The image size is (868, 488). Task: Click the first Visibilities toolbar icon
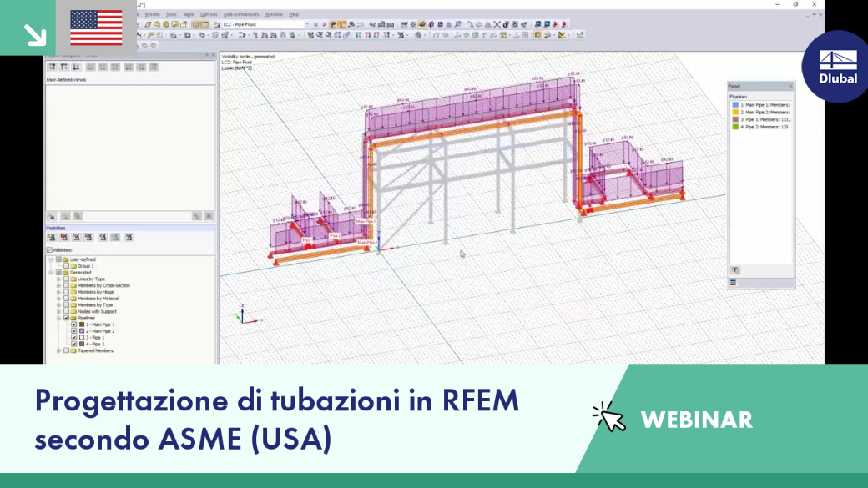click(52, 238)
